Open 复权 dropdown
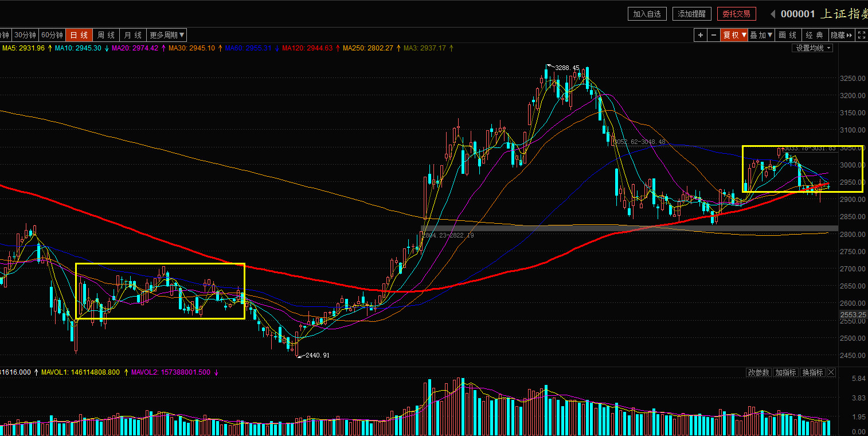Screen dimensions: 868x436 [x=734, y=35]
